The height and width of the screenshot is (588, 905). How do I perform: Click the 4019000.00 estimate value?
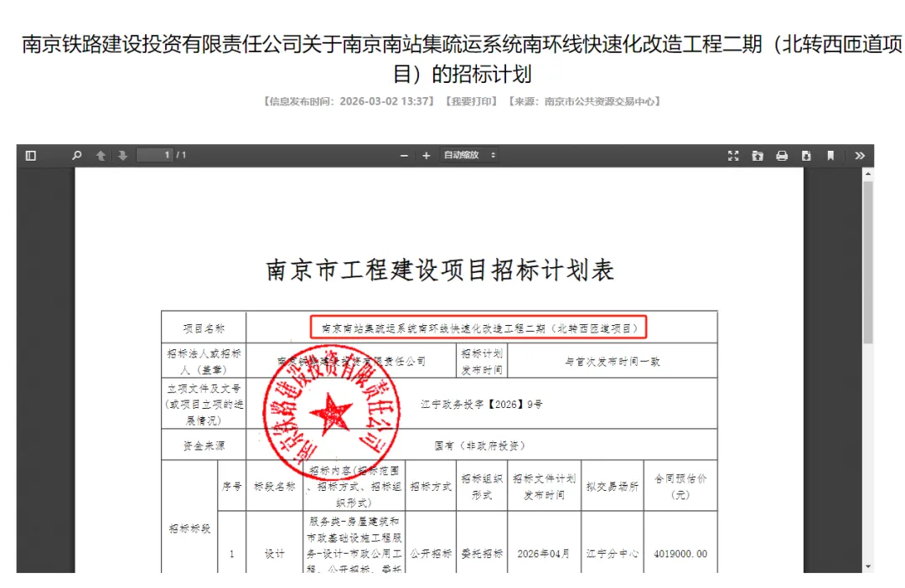[680, 554]
